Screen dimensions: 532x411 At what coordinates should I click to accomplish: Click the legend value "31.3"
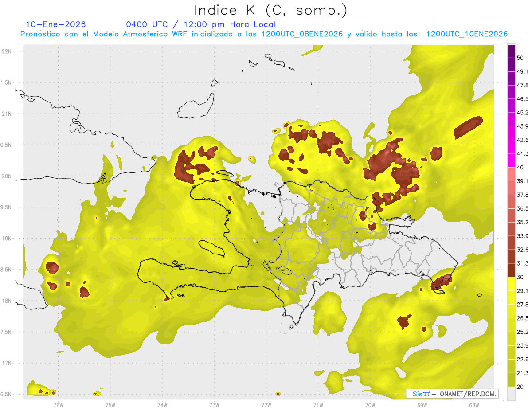(x=523, y=263)
